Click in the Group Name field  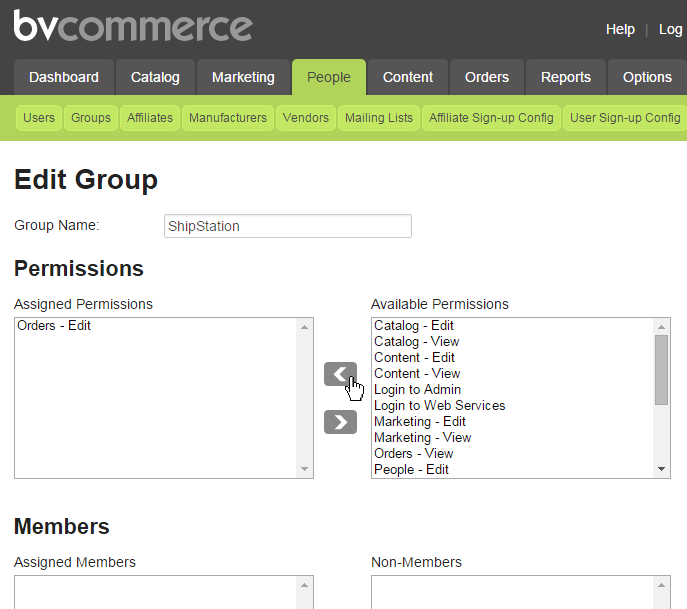pyautogui.click(x=288, y=226)
